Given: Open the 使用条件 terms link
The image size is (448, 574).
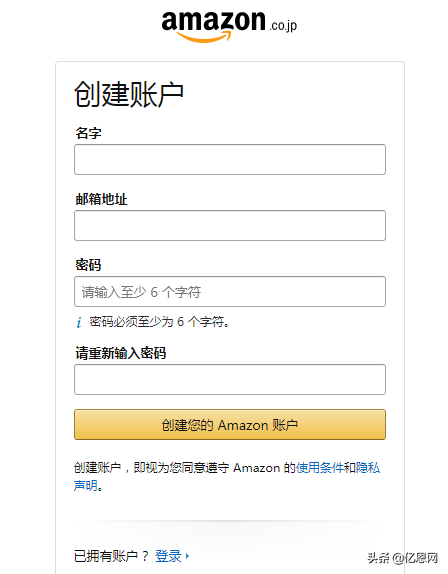Looking at the screenshot, I should [x=320, y=467].
